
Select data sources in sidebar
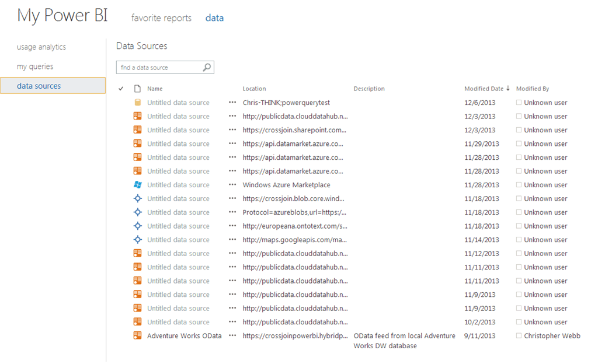pyautogui.click(x=53, y=86)
